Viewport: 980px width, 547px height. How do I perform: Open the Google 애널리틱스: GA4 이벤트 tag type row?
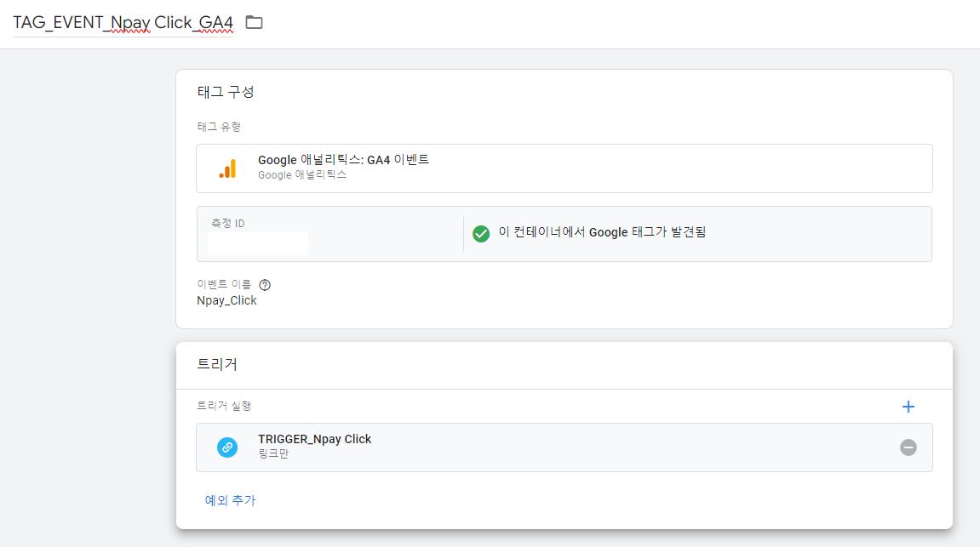tap(564, 168)
